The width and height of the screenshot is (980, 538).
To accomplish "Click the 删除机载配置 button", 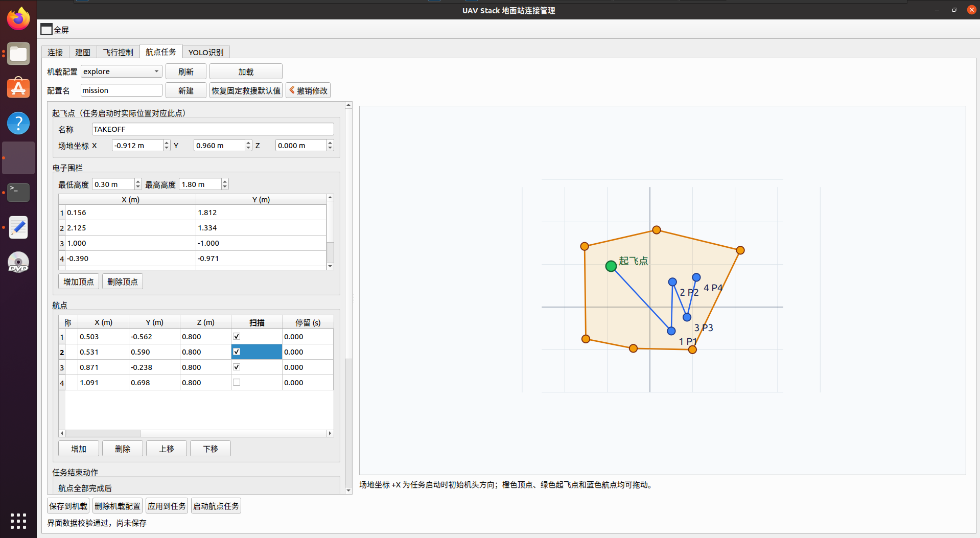I will point(118,506).
